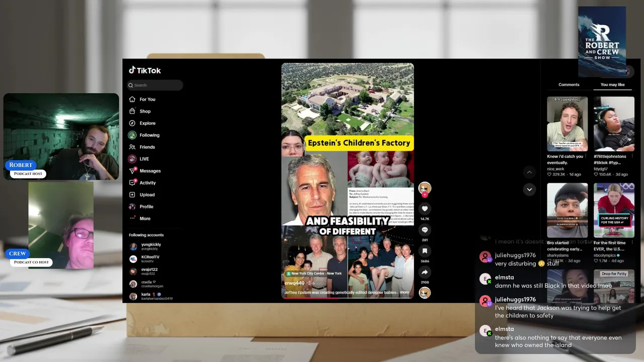Go to next video with down chevron
Viewport: 644px width, 362px height.
click(x=529, y=190)
